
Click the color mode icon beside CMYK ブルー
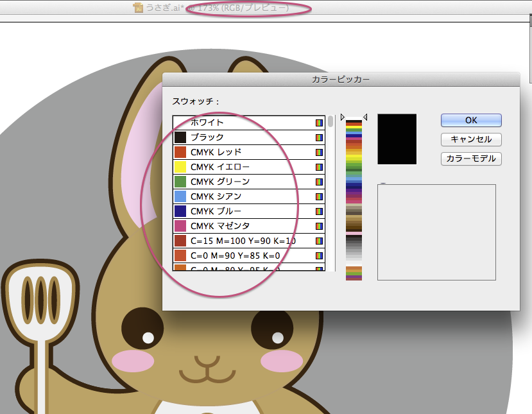pos(319,212)
